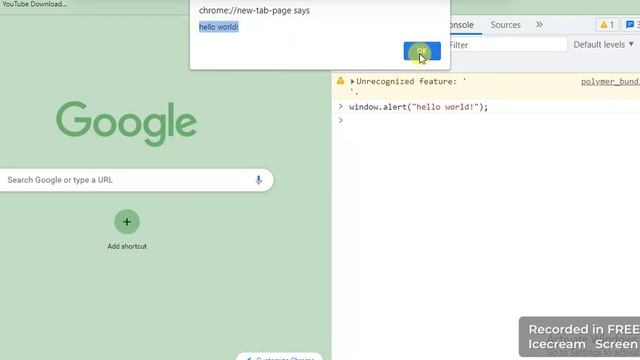
Task: Click the warning triangle in console message
Action: 340,81
